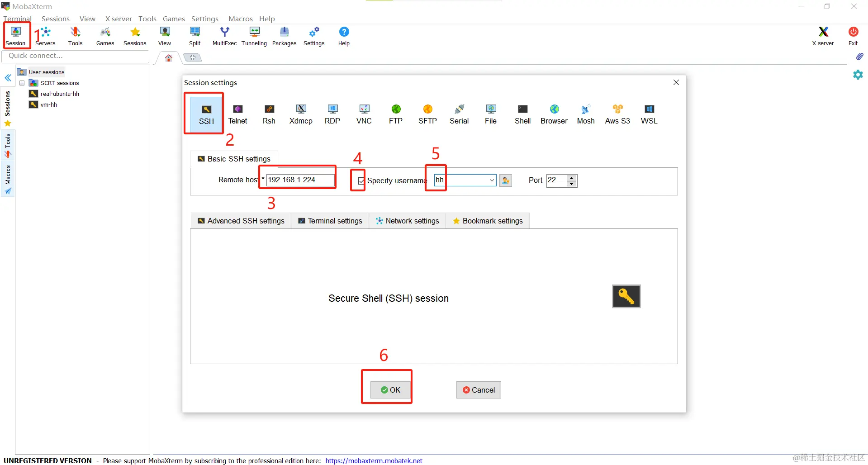The image size is (868, 465).
Task: Go to the home tab icon
Action: point(169,58)
